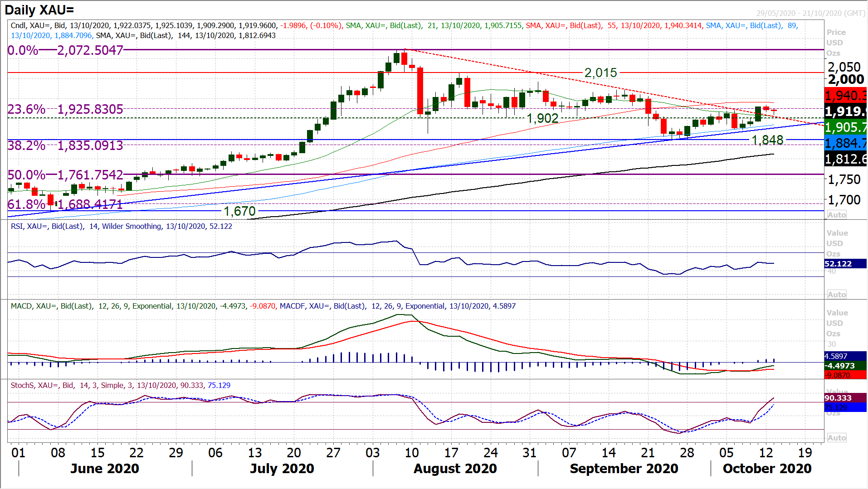Click the June 2020 month label
This screenshot has width=868, height=489.
coord(105,469)
